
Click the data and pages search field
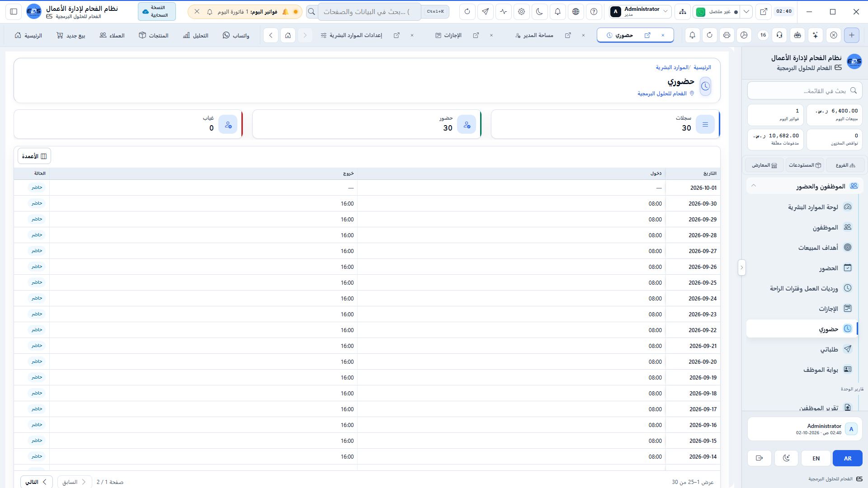point(369,12)
